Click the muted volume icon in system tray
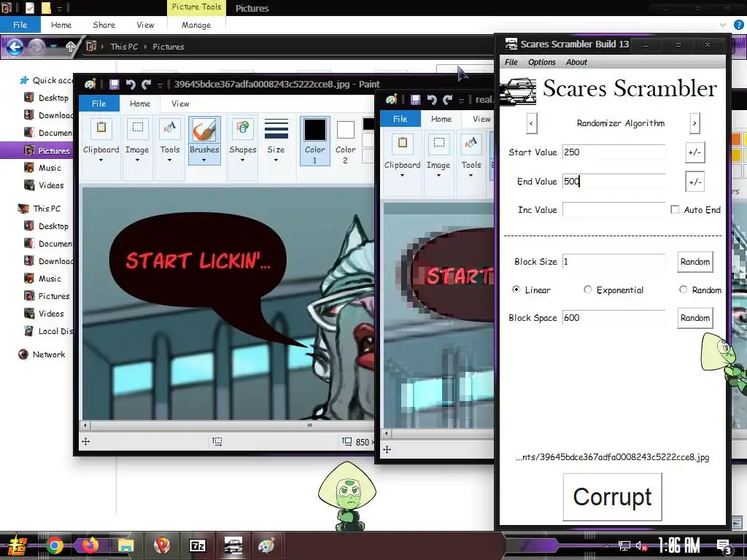The width and height of the screenshot is (747, 560). tap(641, 545)
